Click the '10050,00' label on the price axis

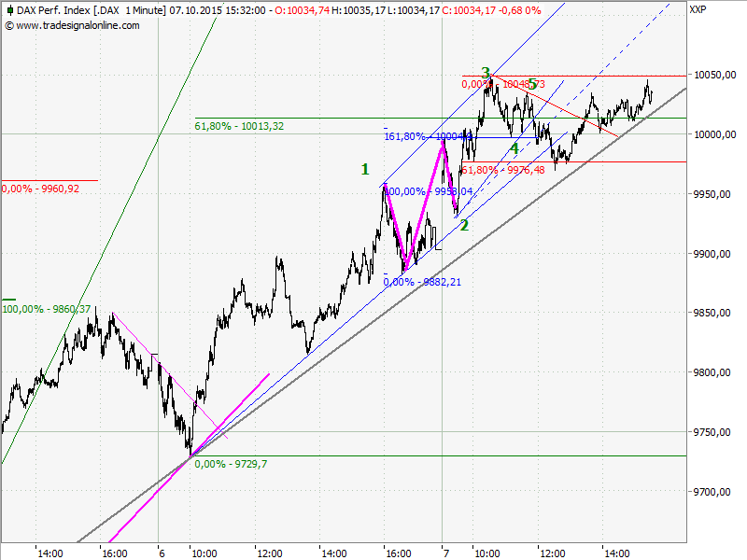click(x=715, y=74)
